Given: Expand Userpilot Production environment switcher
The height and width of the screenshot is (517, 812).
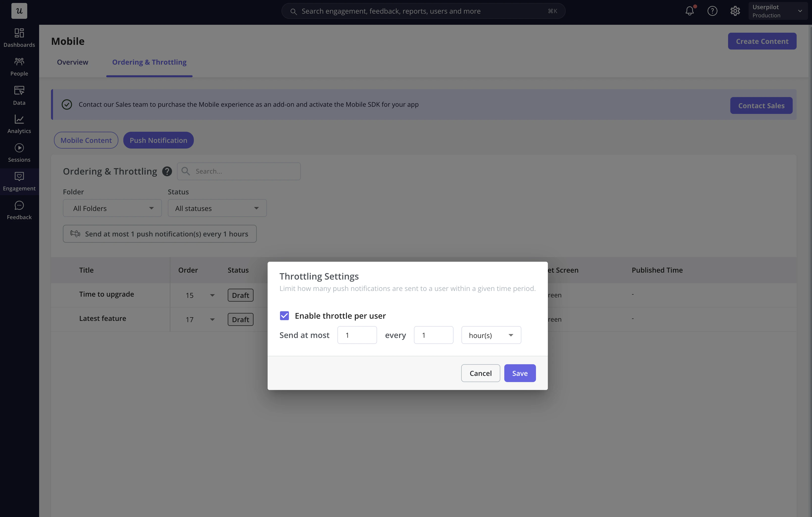Looking at the screenshot, I should (778, 11).
